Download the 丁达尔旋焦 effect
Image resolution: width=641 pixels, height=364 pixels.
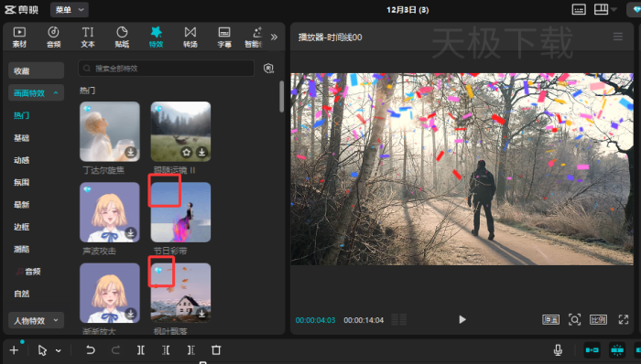click(x=130, y=152)
